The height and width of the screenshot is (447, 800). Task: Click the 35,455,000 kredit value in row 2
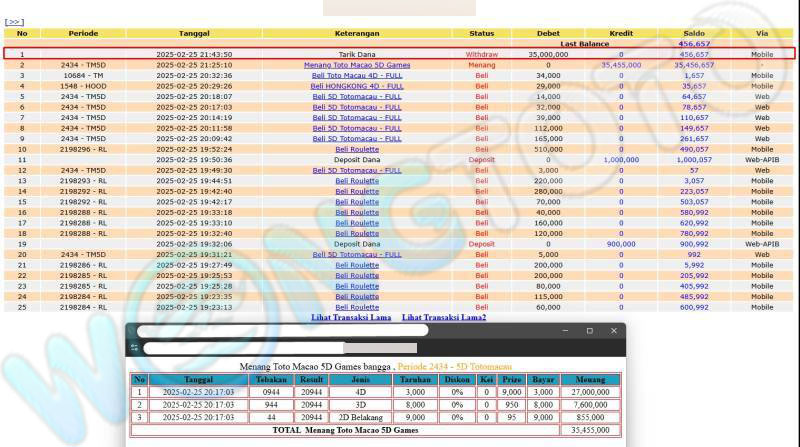pos(621,65)
